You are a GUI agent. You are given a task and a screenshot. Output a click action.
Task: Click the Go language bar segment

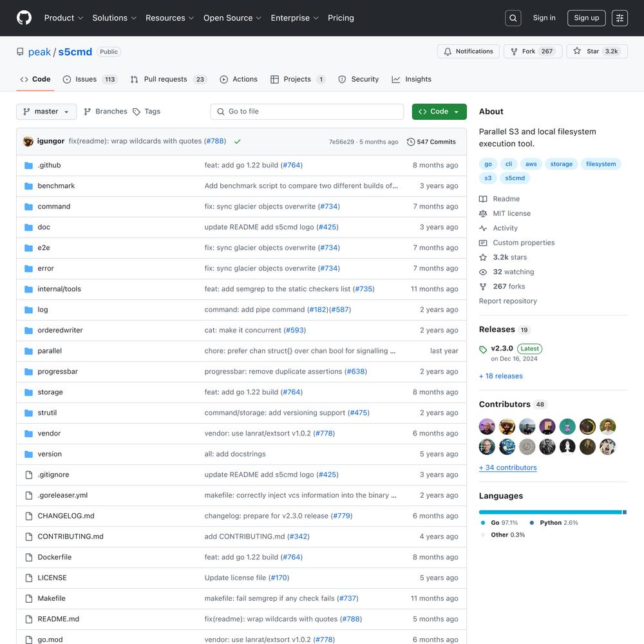(550, 512)
